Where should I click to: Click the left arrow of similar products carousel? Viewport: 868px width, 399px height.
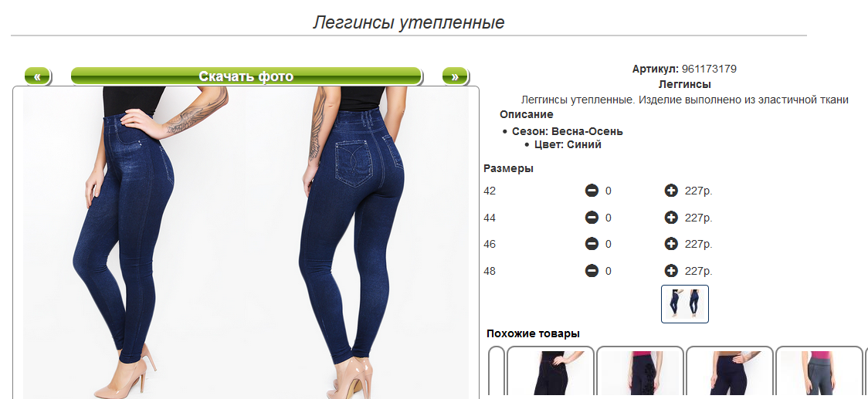[497, 373]
